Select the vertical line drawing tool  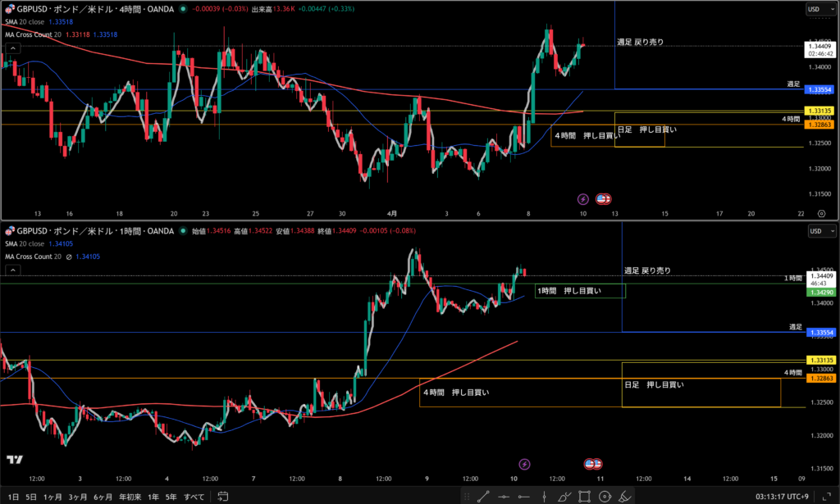(545, 496)
